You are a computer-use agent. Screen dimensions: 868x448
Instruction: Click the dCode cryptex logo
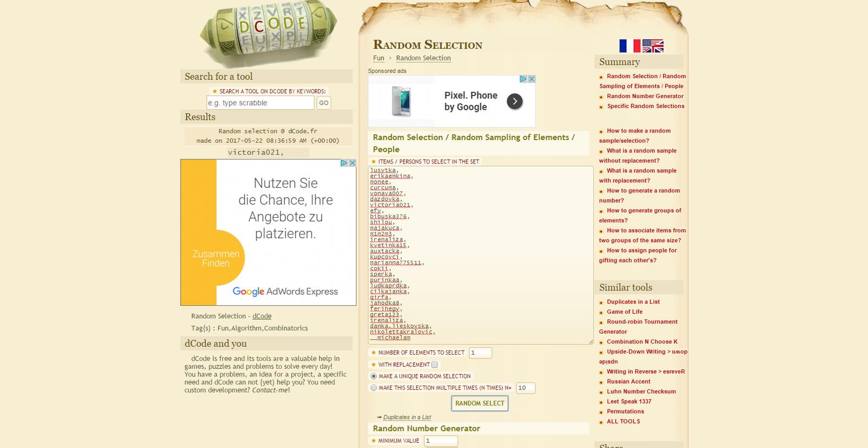click(269, 34)
